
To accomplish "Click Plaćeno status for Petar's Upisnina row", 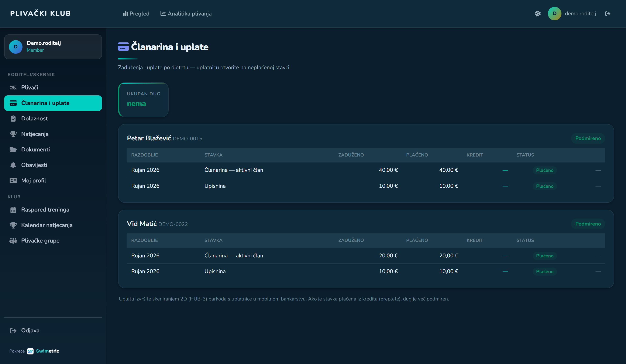I will (544, 186).
